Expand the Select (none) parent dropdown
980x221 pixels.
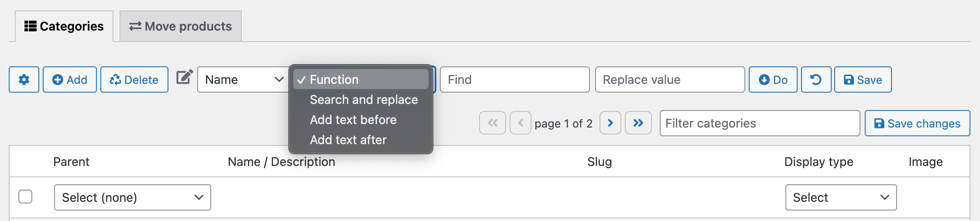coord(132,197)
